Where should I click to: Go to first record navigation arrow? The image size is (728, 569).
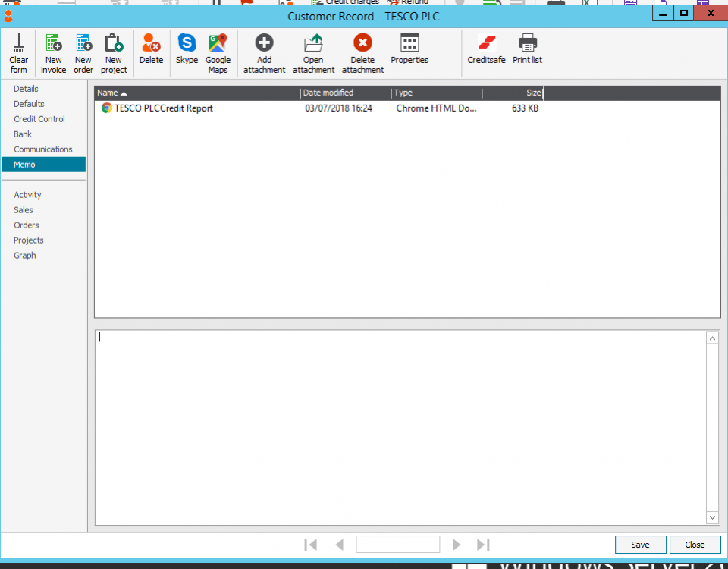point(311,545)
